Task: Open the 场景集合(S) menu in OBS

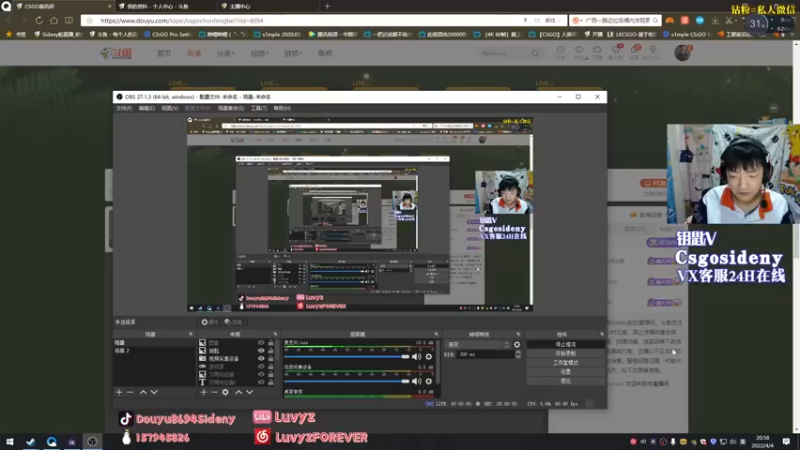Action: (231, 108)
